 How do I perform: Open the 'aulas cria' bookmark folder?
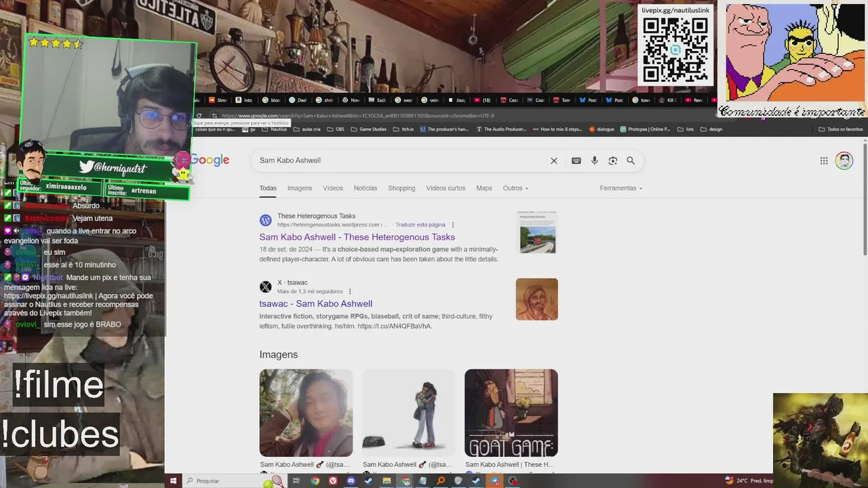(x=307, y=129)
